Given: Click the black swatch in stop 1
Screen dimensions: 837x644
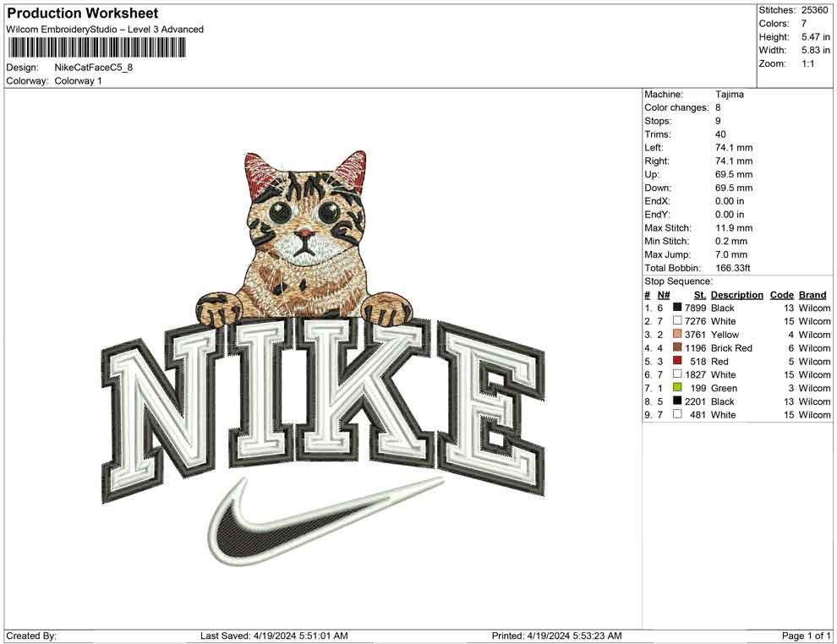Looking at the screenshot, I should tap(677, 308).
